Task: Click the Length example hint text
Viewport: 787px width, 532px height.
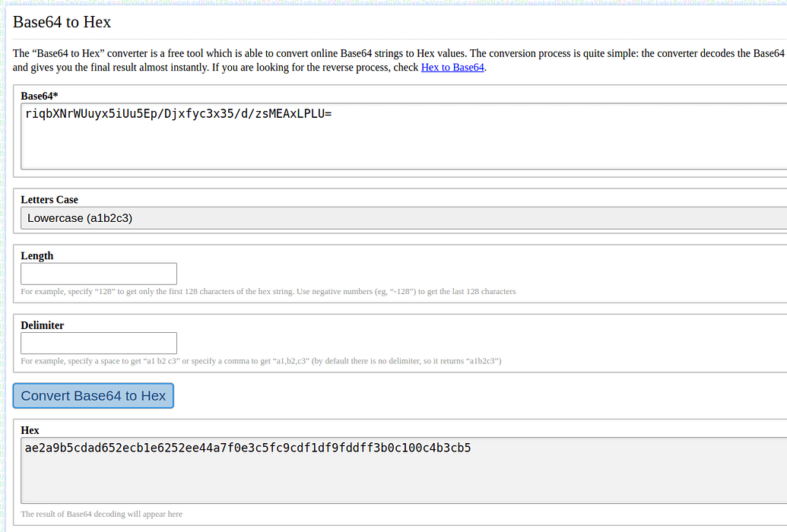Action: [x=268, y=291]
